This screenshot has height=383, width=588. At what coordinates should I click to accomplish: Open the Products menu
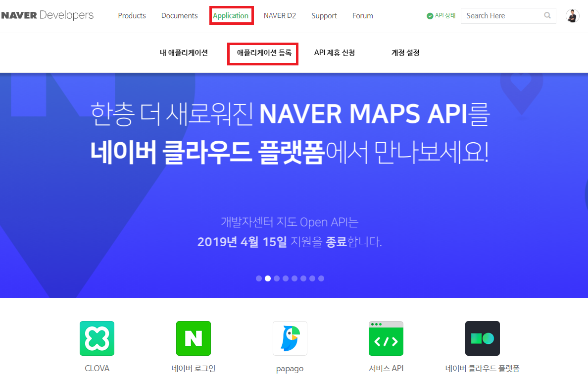point(132,15)
